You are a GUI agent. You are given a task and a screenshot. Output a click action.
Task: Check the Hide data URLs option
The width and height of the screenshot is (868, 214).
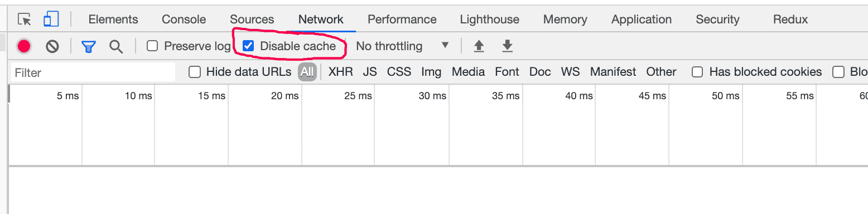point(195,72)
